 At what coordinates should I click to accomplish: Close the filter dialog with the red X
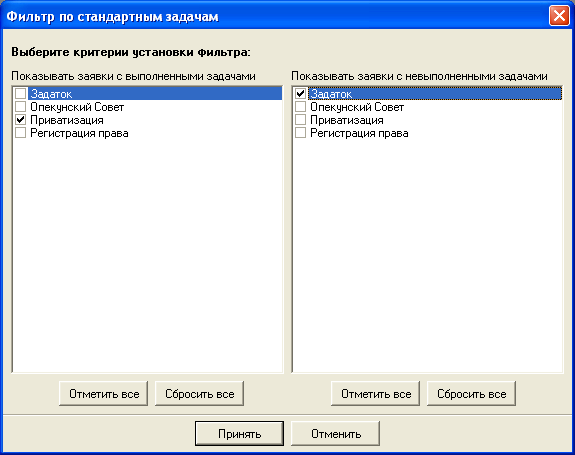point(559,16)
